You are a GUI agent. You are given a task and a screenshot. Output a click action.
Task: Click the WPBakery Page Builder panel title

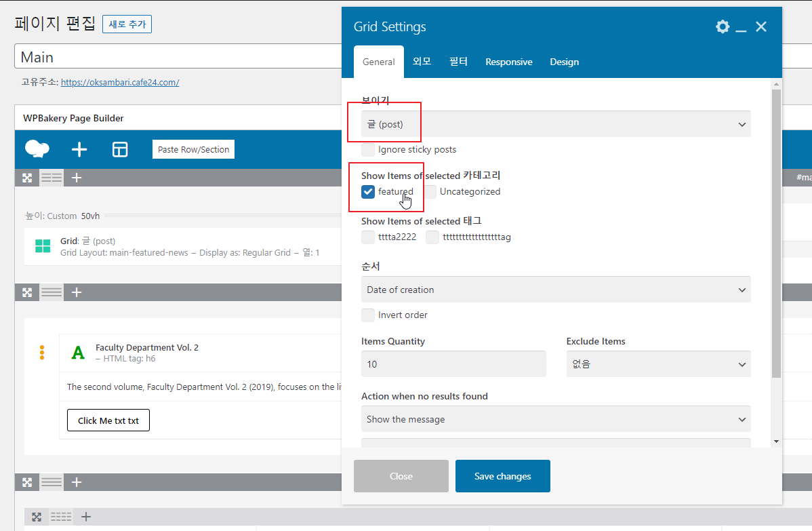click(73, 118)
